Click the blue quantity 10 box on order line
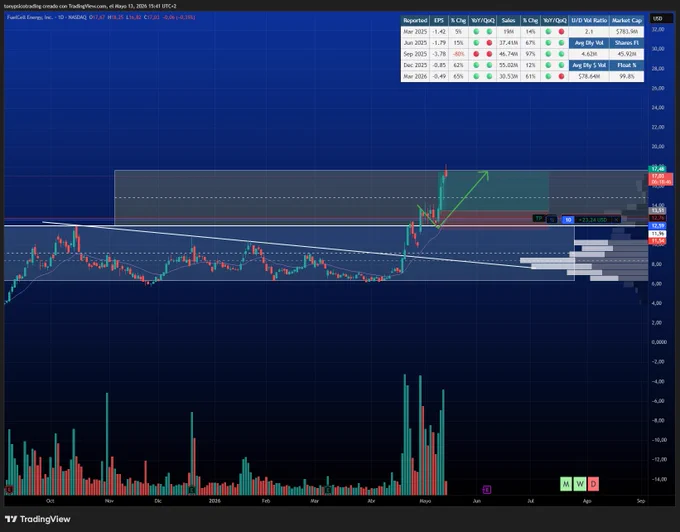680x532 pixels. 568,220
